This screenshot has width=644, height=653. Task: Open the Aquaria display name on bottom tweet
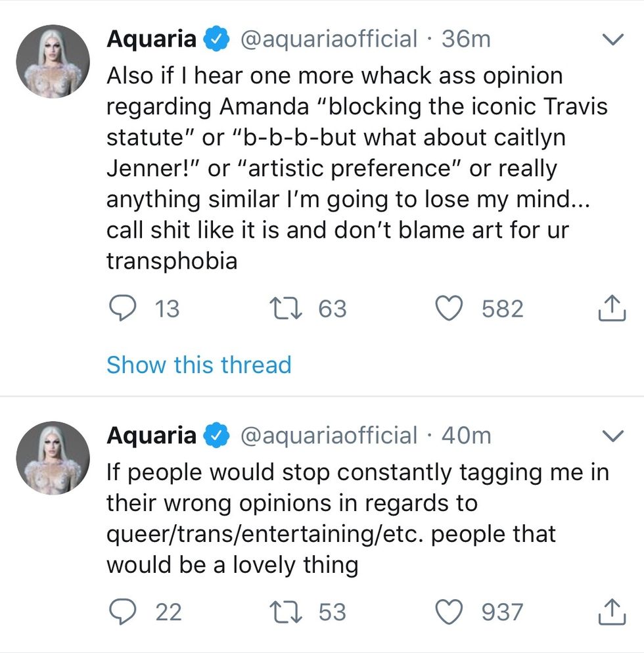coord(151,435)
